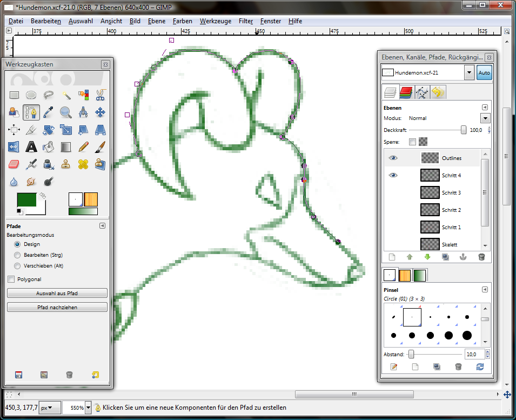
Task: Click the Pfad nachziehen button
Action: 57,308
